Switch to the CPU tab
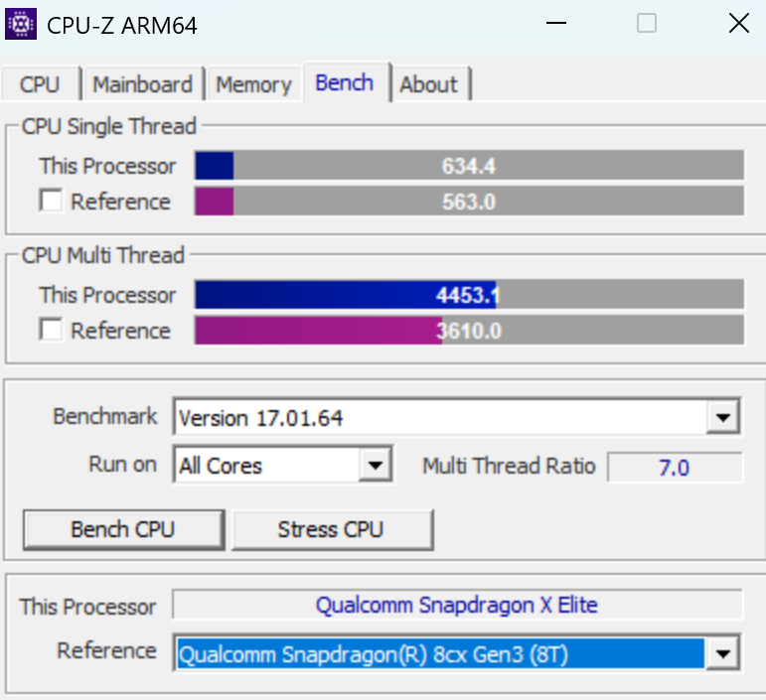The image size is (766, 700). click(x=40, y=85)
